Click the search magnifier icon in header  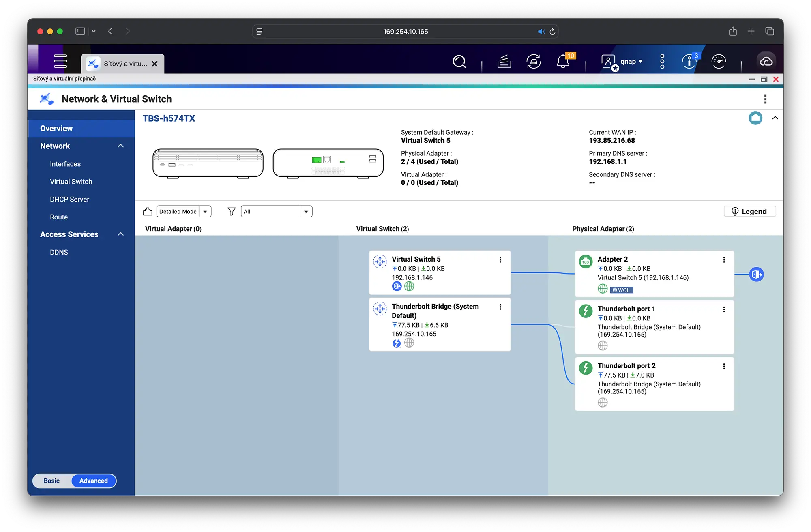(x=459, y=62)
